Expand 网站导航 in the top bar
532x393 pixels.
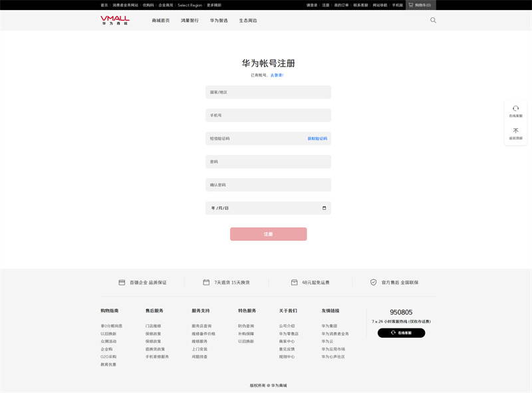coord(380,5)
